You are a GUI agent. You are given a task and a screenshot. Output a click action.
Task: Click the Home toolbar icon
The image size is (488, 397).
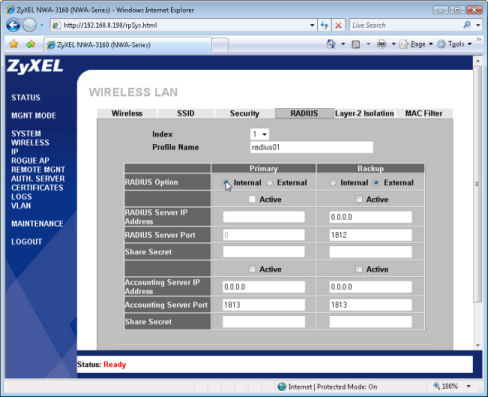tap(331, 44)
